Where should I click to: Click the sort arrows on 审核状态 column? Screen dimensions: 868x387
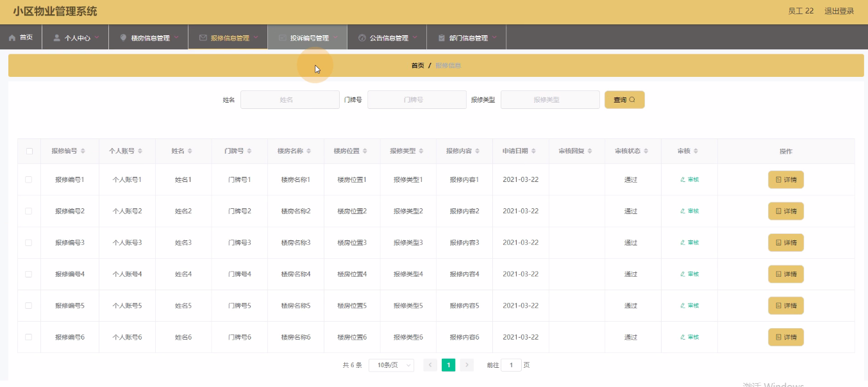(x=646, y=151)
